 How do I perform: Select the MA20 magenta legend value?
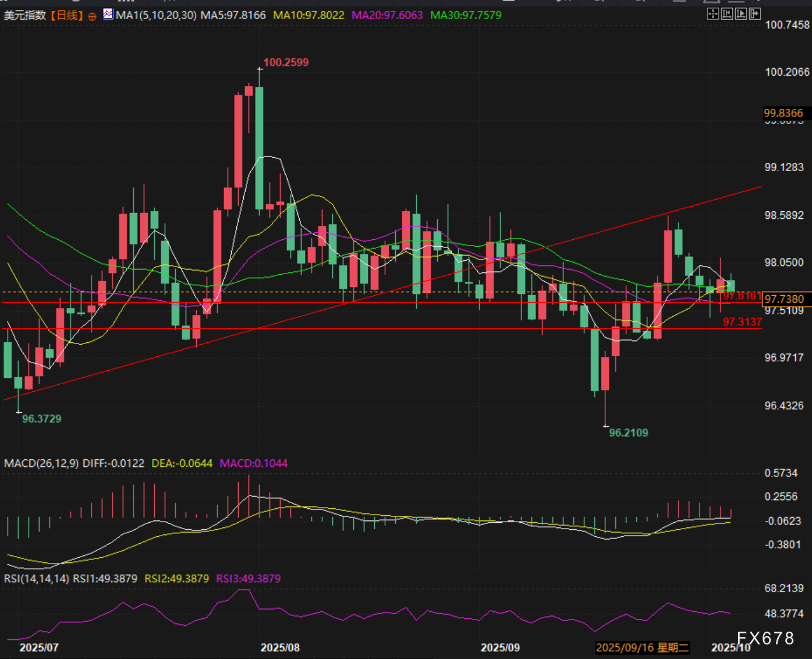pos(387,15)
